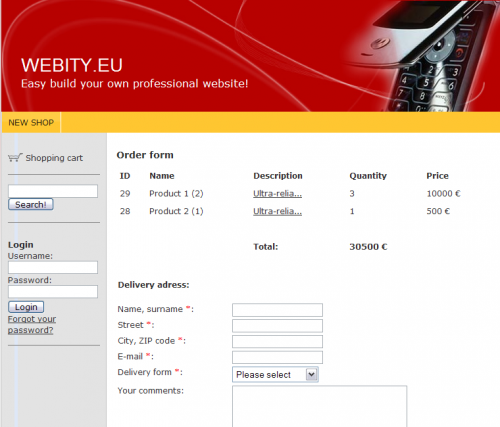Focus the search text field
The image size is (500, 427).
pyautogui.click(x=53, y=191)
